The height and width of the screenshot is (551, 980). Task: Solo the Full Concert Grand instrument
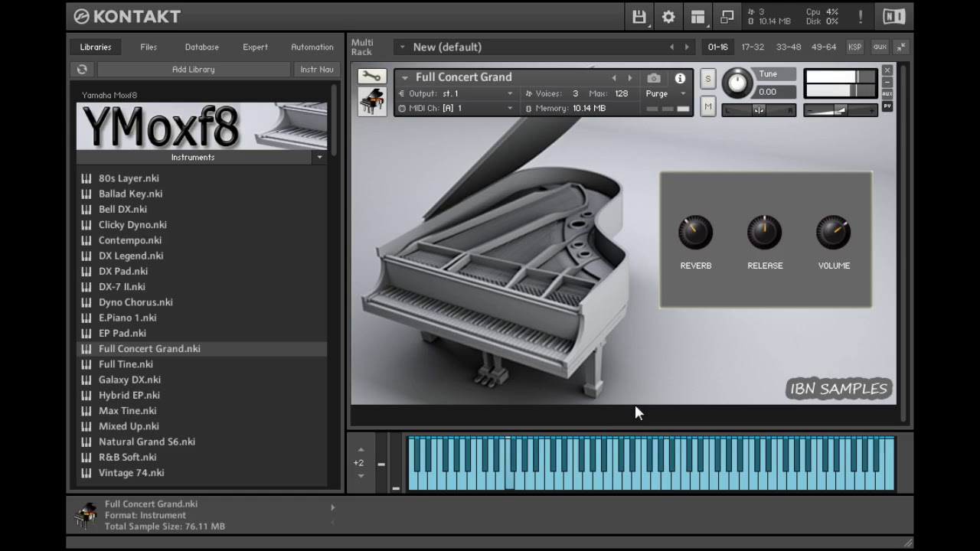[707, 79]
